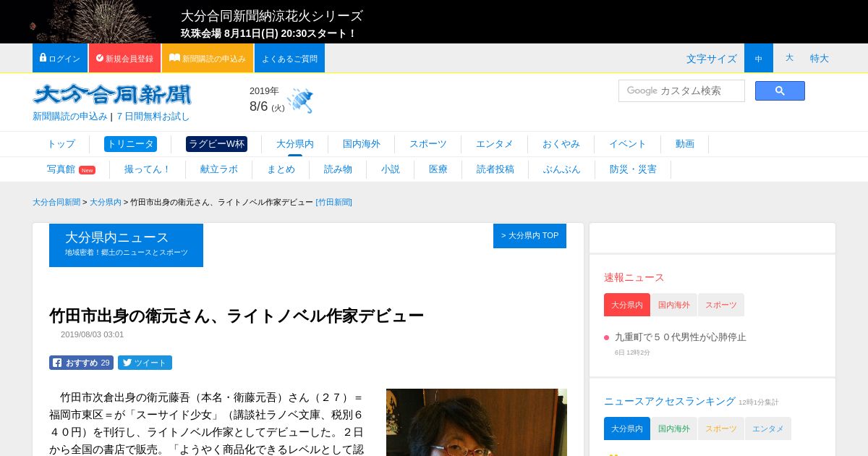868x456 pixels.
Task: Click the 大分県内ニュース section header
Action: point(126,245)
